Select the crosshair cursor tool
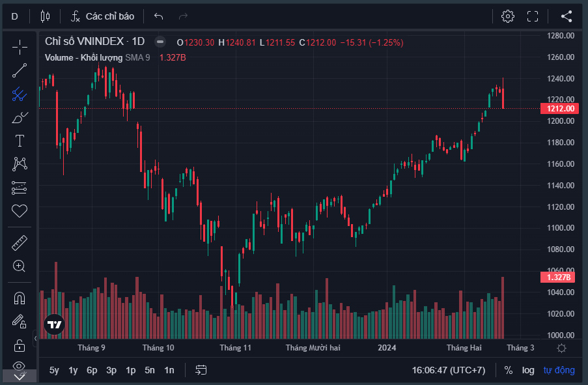Image resolution: width=588 pixels, height=385 pixels. point(20,46)
